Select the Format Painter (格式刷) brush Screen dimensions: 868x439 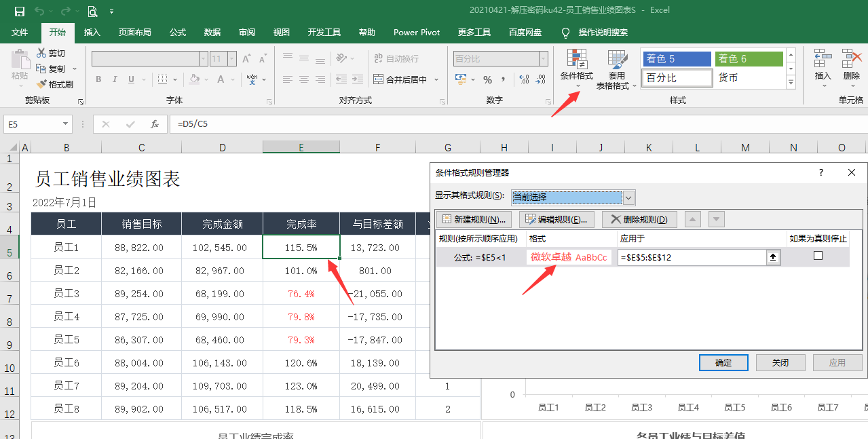[41, 84]
